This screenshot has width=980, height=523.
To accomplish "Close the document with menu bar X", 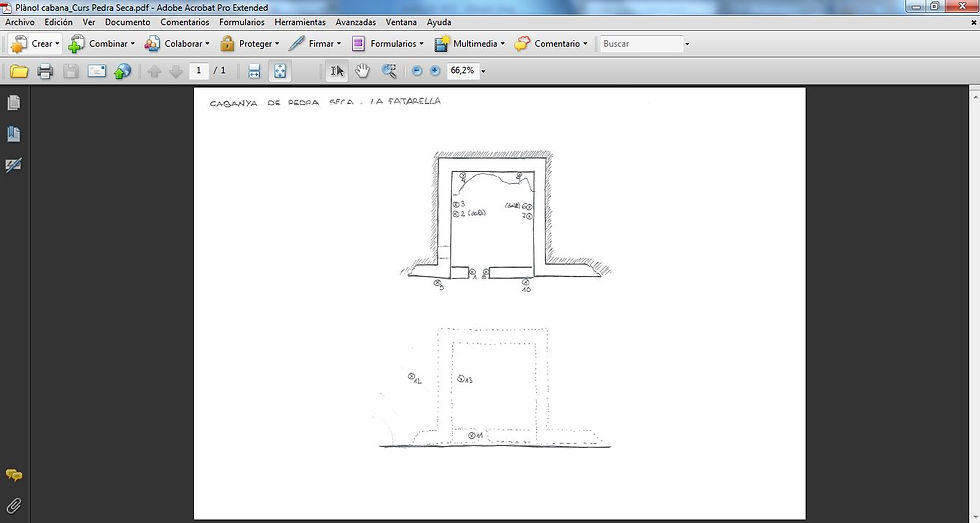I will (x=973, y=22).
